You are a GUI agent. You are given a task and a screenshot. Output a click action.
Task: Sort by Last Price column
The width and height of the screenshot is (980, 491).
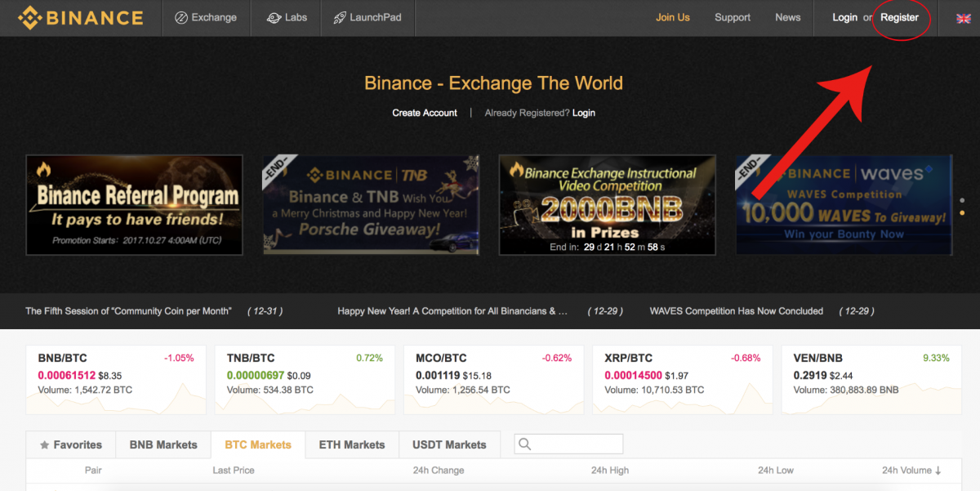click(x=234, y=471)
